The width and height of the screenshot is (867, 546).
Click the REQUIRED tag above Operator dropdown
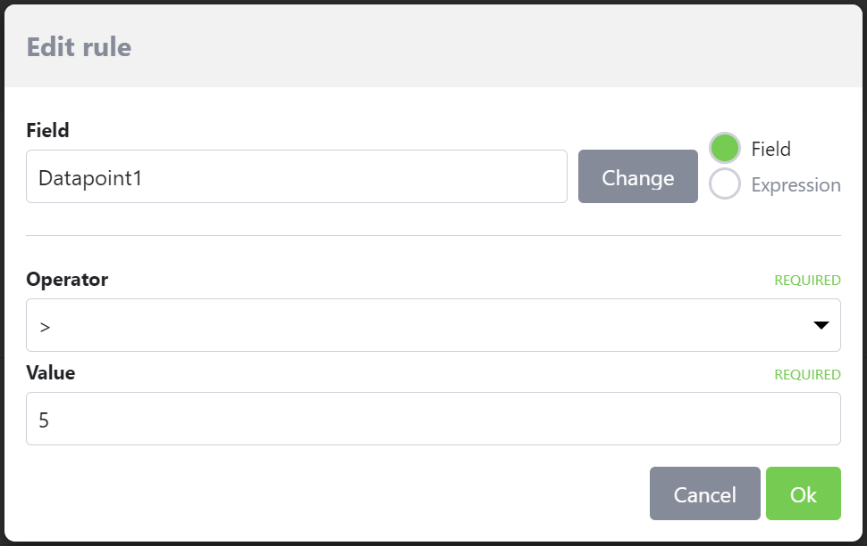[x=806, y=281]
